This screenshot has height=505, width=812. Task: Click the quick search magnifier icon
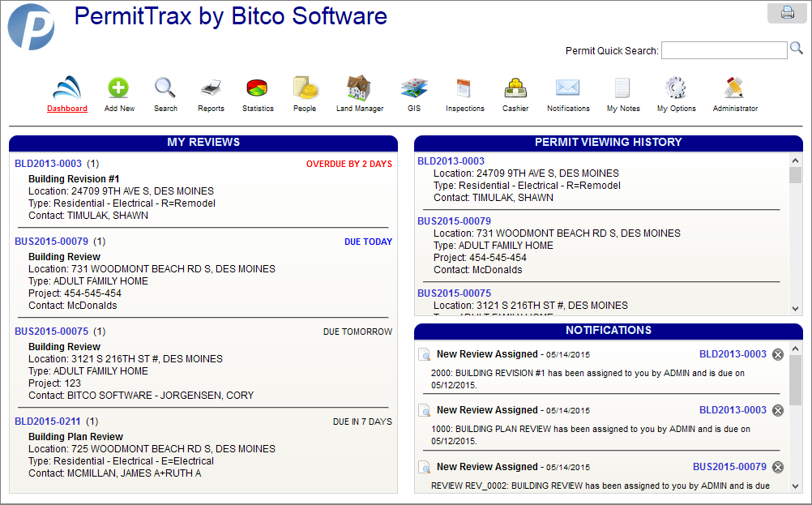click(x=797, y=48)
